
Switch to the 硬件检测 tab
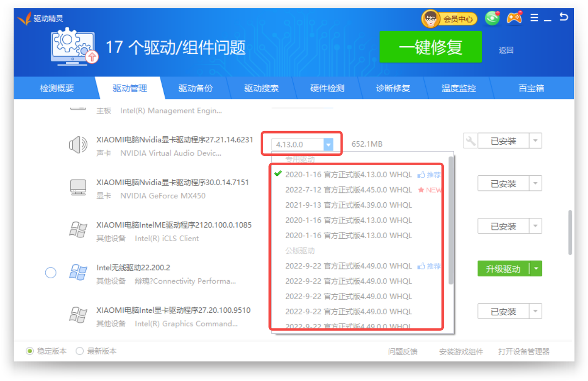click(327, 89)
